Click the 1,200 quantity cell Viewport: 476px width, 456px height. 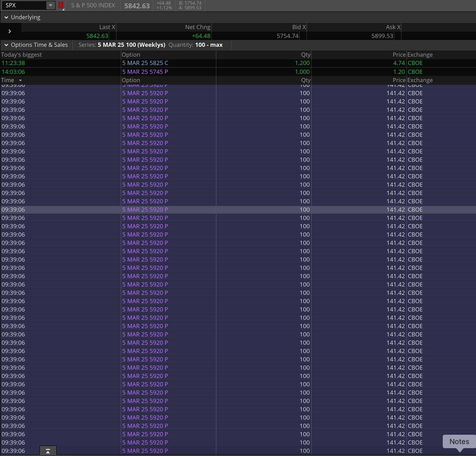coord(302,63)
